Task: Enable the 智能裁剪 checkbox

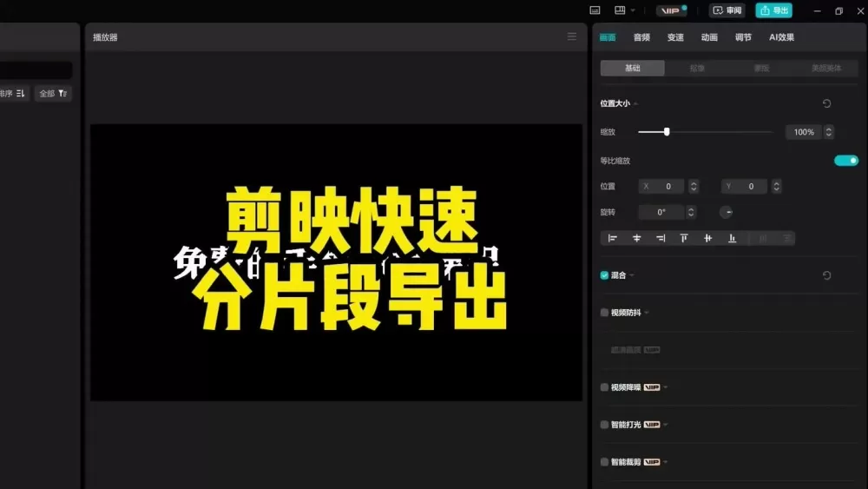Action: pos(604,462)
